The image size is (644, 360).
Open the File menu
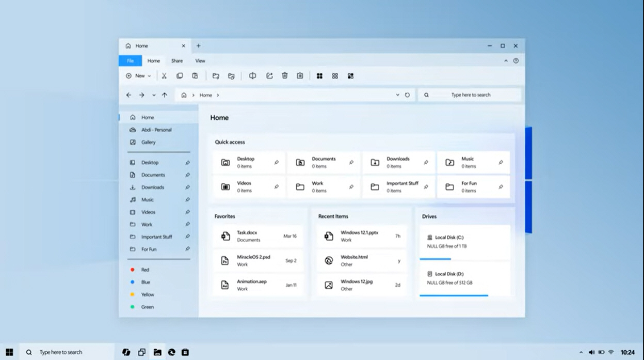click(x=130, y=60)
